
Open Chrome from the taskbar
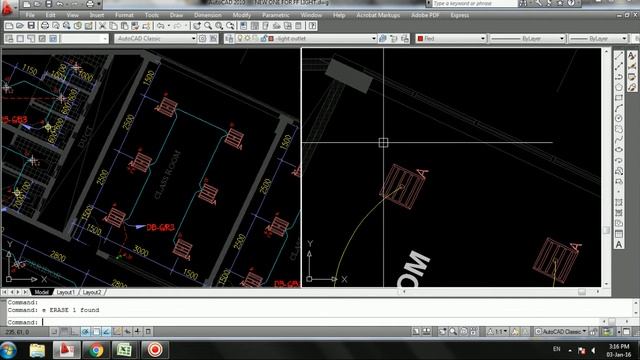pyautogui.click(x=96, y=350)
